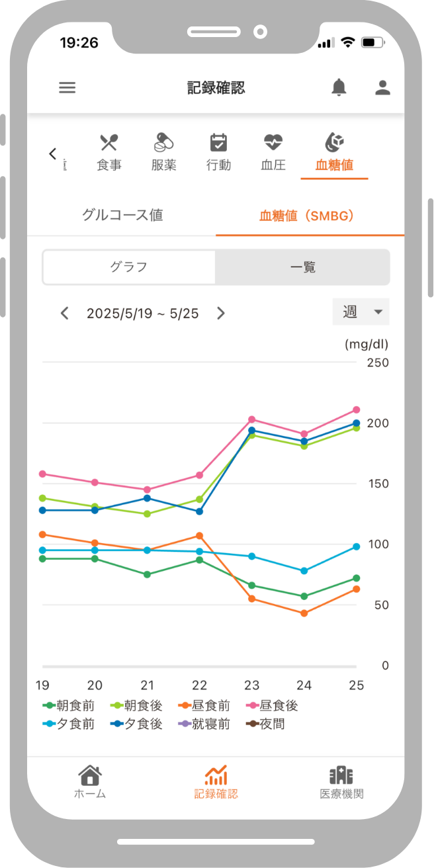The width and height of the screenshot is (434, 868).
Task: Open the hamburger menu
Action: click(67, 87)
